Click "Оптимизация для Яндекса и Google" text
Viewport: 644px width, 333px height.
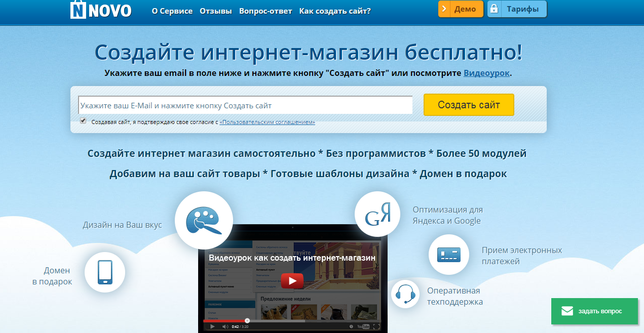tap(448, 215)
